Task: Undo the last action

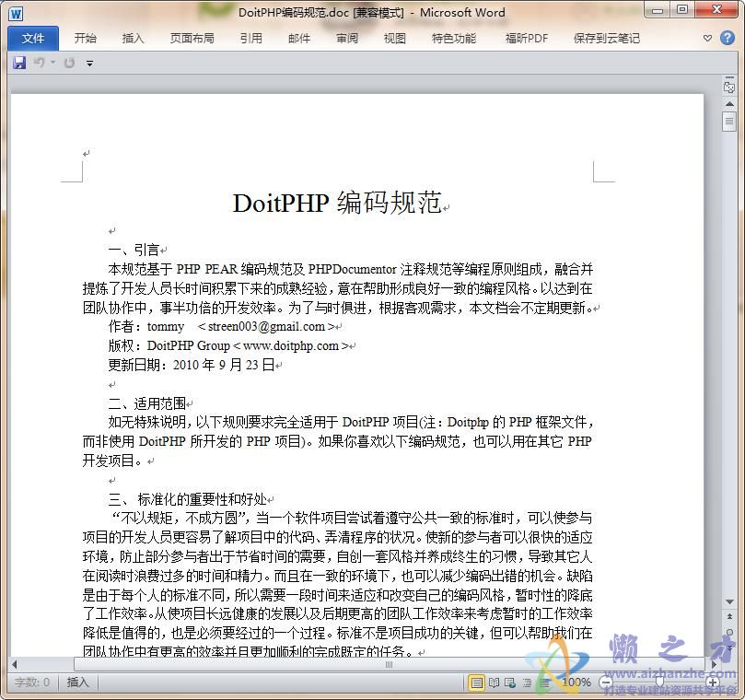Action: [x=39, y=63]
